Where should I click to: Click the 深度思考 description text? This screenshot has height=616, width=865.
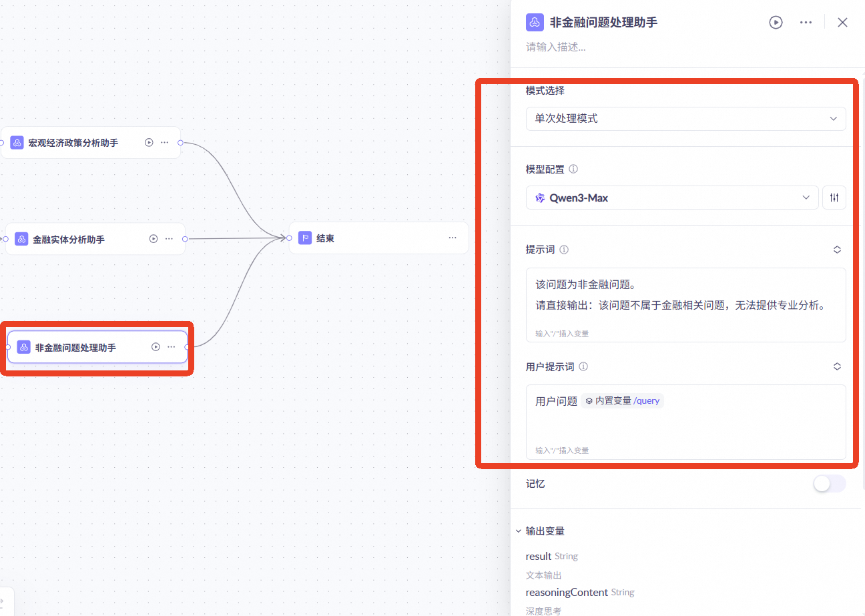click(x=543, y=611)
